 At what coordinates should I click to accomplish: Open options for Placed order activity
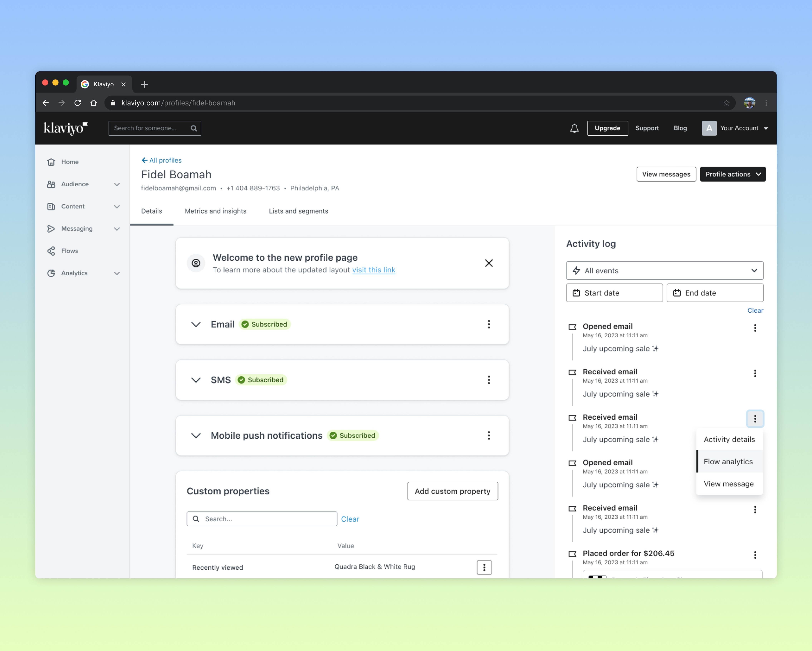coord(755,555)
